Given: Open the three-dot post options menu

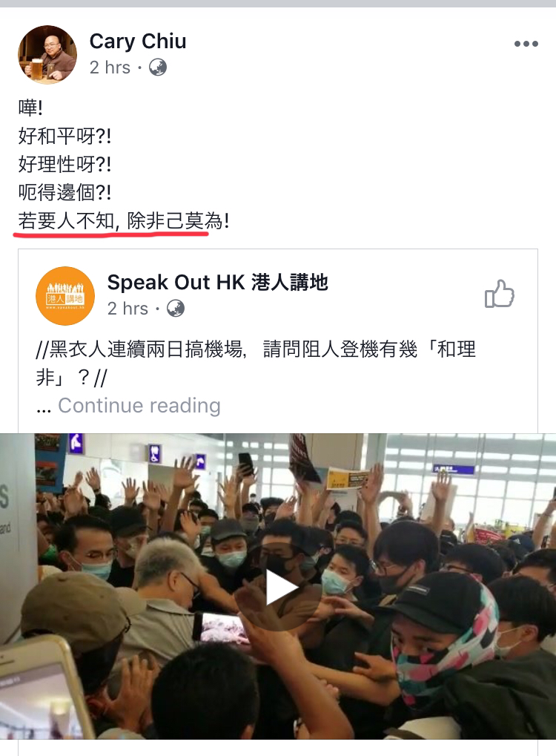Looking at the screenshot, I should [526, 44].
